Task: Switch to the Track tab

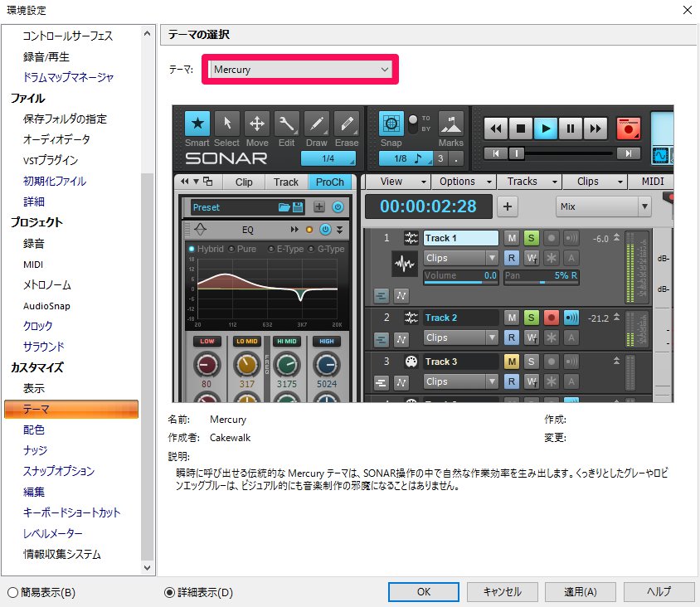Action: point(286,182)
